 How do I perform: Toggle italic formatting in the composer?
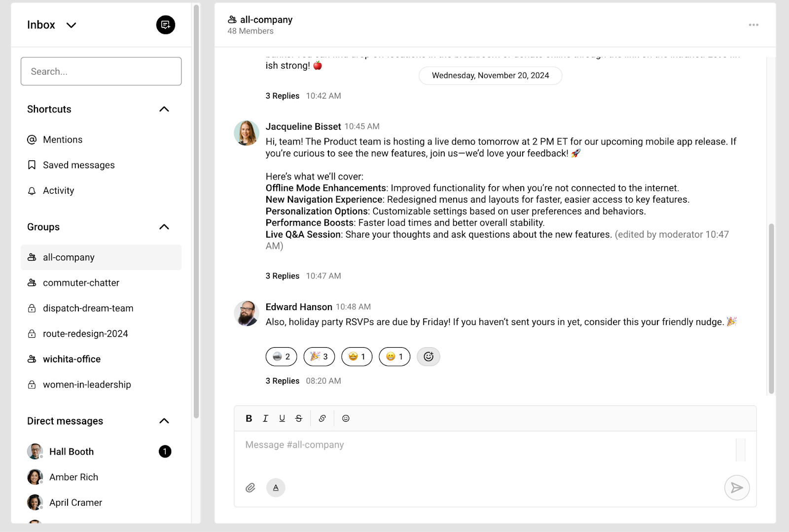[x=265, y=418]
